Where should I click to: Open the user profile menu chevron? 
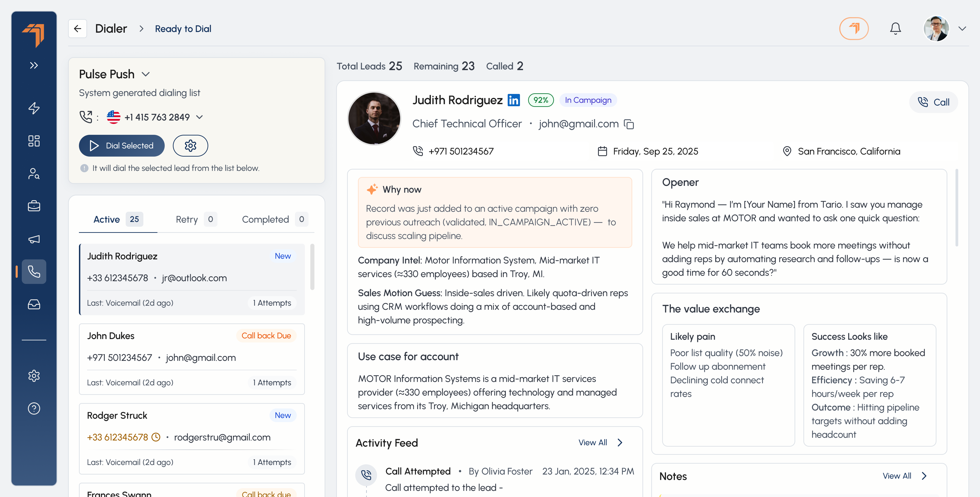click(962, 29)
